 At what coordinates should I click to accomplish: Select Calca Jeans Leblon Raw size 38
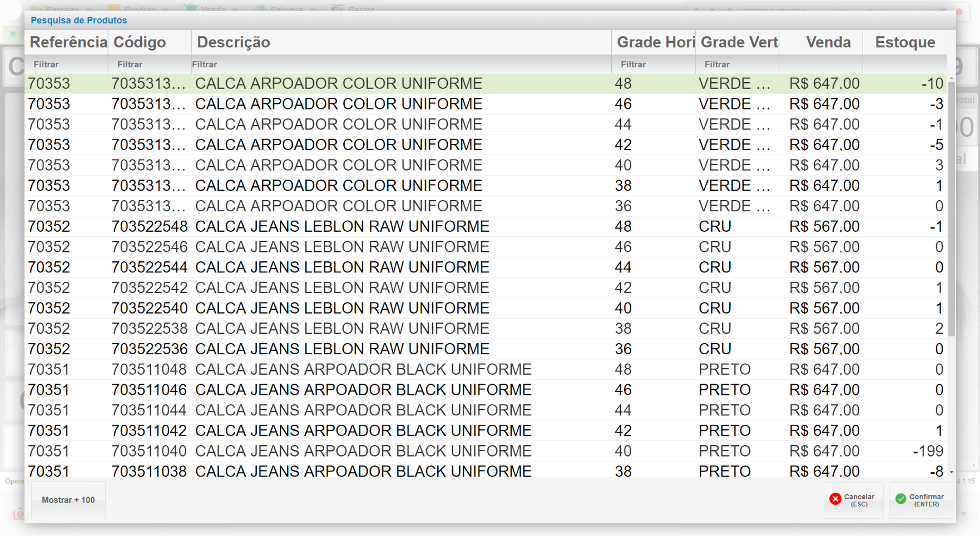click(341, 329)
